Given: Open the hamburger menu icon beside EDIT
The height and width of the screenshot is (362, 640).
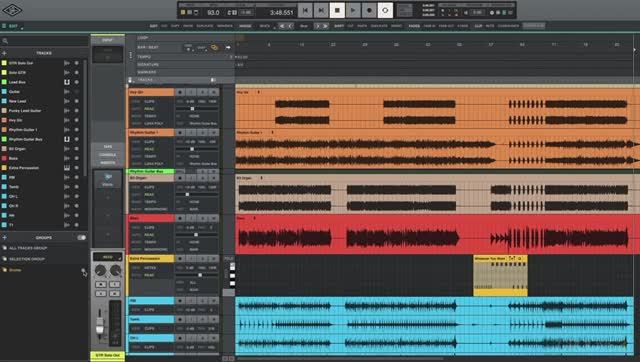Looking at the screenshot, I should click(x=4, y=26).
